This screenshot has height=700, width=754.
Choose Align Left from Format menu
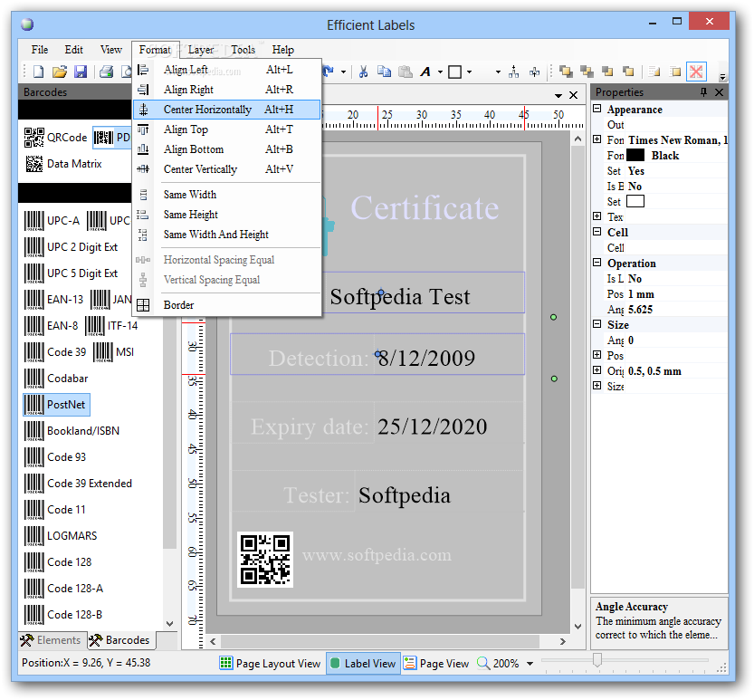pyautogui.click(x=226, y=70)
